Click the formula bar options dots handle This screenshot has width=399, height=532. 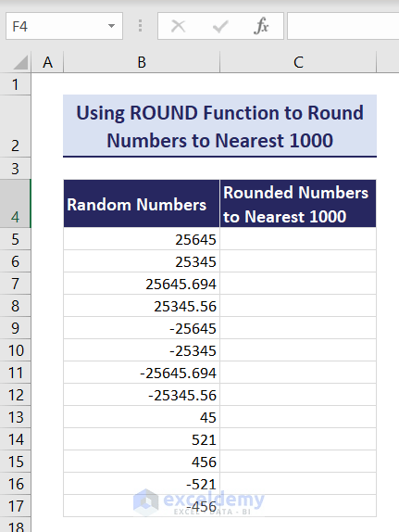tap(140, 26)
